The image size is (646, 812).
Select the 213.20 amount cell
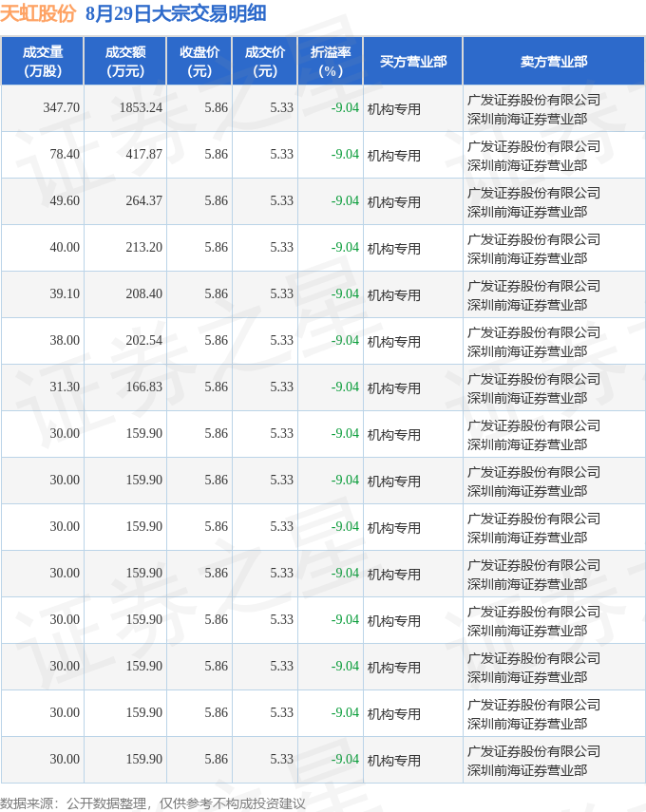[x=144, y=247]
